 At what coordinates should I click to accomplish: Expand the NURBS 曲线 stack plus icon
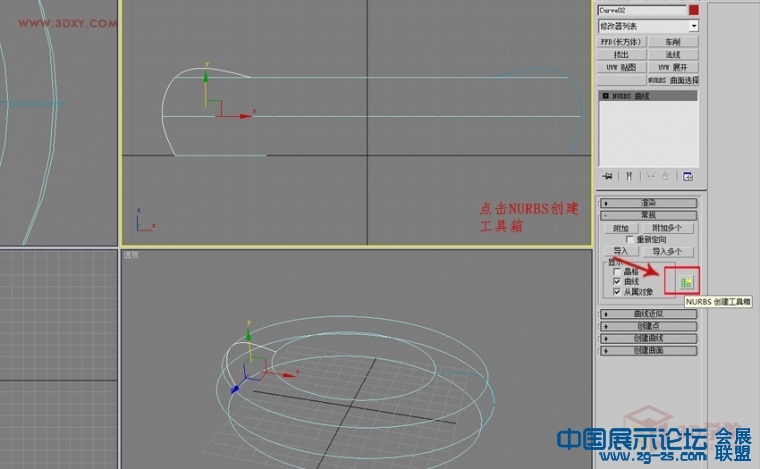tap(605, 96)
